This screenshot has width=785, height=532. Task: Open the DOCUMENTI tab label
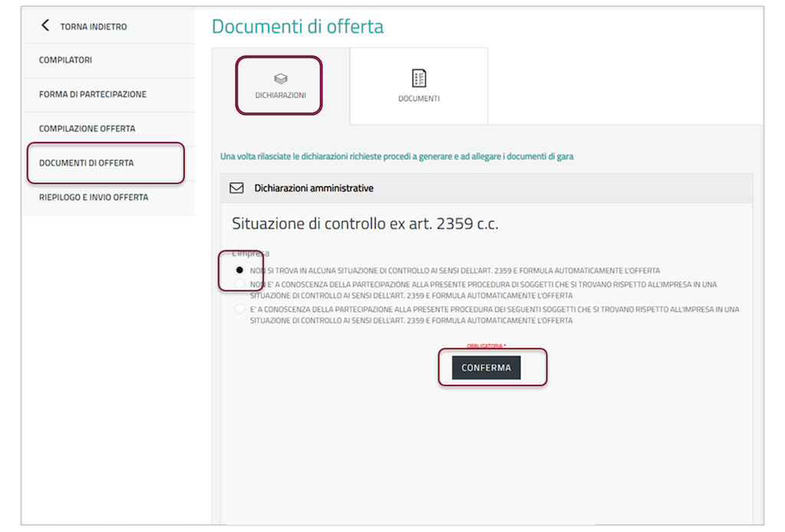(x=419, y=99)
